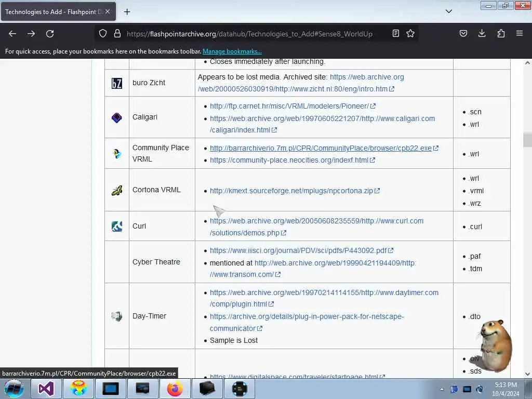This screenshot has height=399, width=532.
Task: Open the Windows Start menu
Action: (14, 389)
